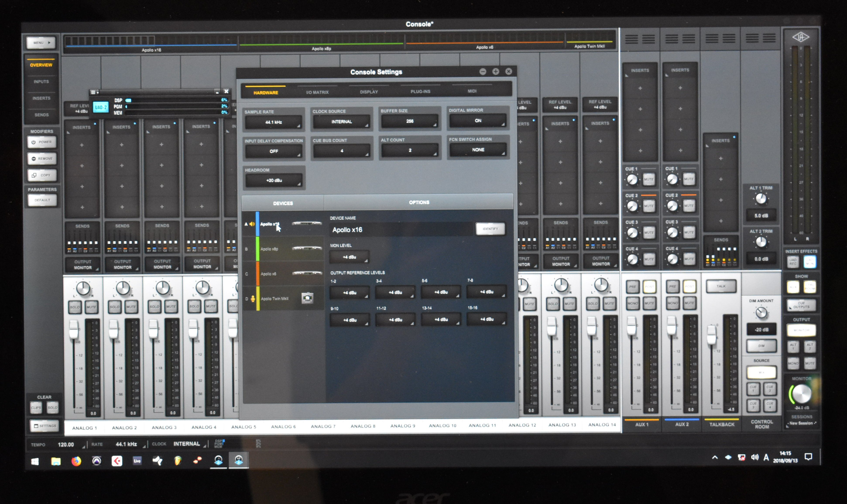Open the Windows notification center
Screen dimensions: 847x504
click(808, 457)
